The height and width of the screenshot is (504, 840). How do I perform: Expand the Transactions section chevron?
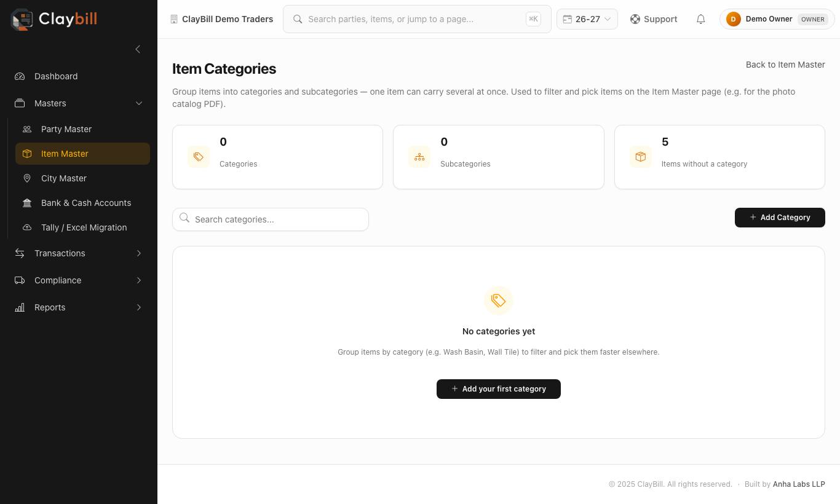(x=139, y=253)
